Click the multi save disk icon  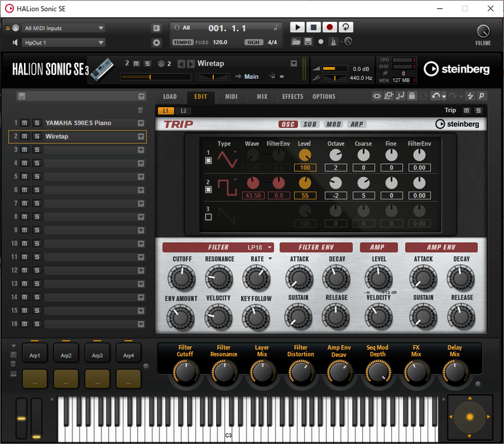(21, 96)
